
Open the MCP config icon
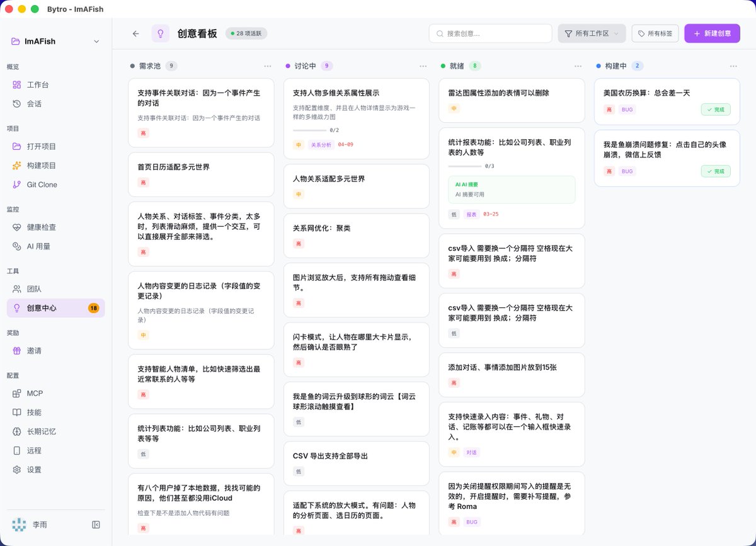(x=17, y=393)
